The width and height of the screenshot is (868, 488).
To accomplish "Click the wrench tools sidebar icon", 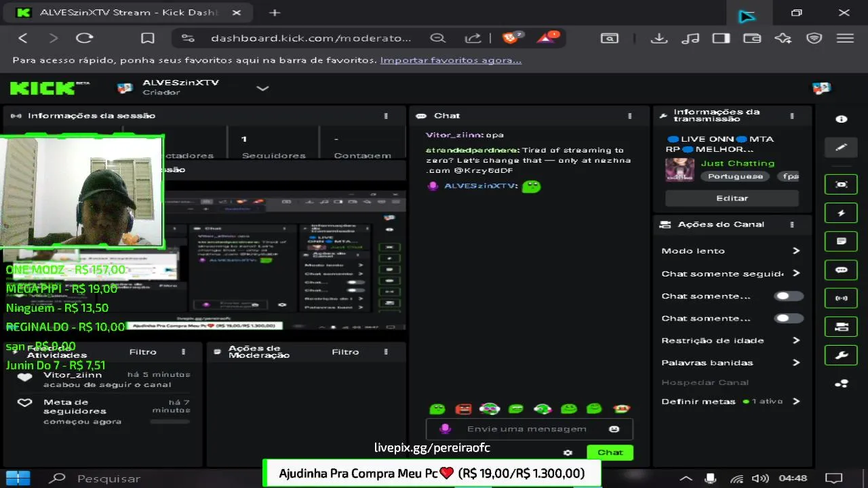I will click(x=842, y=355).
